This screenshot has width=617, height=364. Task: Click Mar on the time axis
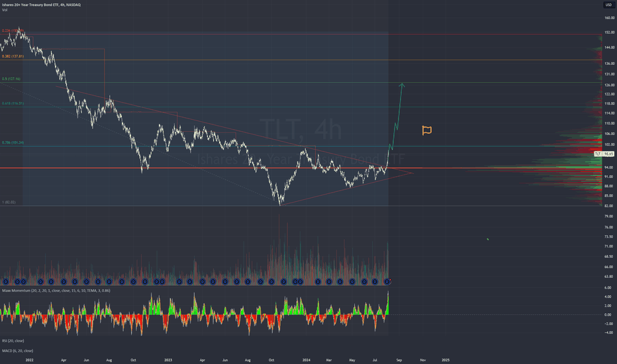[329, 360]
